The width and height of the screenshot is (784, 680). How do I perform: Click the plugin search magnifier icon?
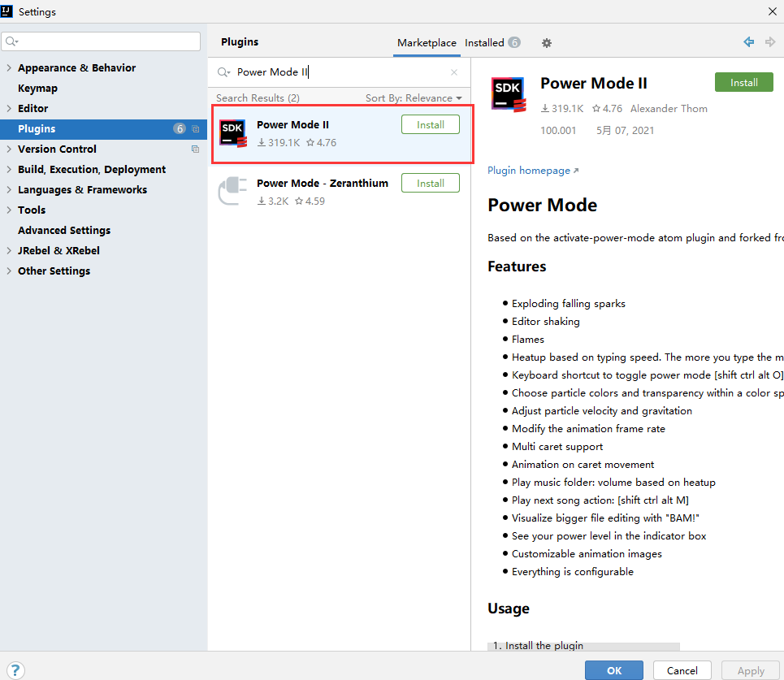click(223, 72)
